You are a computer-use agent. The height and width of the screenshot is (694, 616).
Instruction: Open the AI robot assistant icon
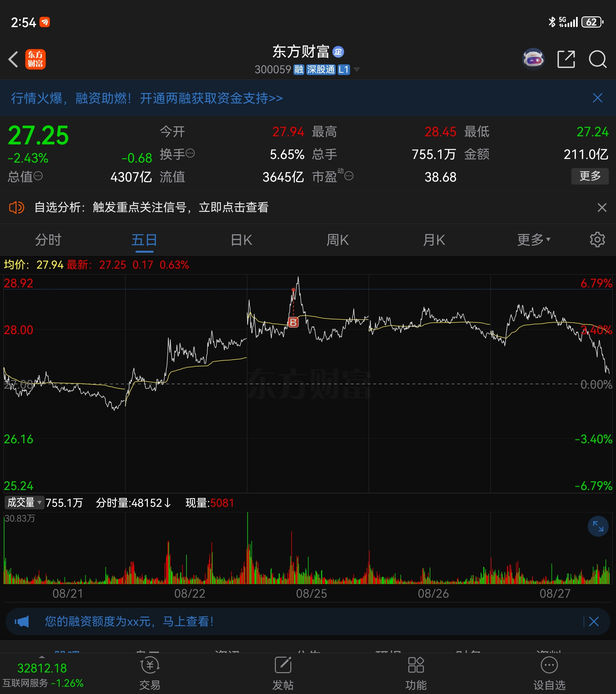click(533, 59)
